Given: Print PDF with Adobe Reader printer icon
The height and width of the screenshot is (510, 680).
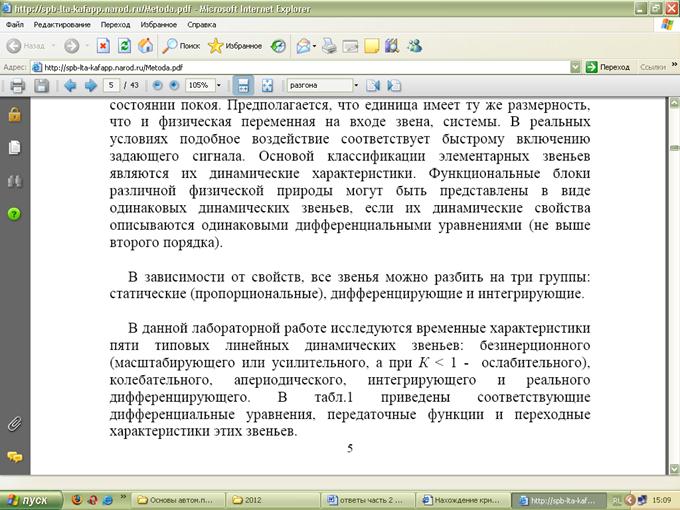Looking at the screenshot, I should (17, 85).
